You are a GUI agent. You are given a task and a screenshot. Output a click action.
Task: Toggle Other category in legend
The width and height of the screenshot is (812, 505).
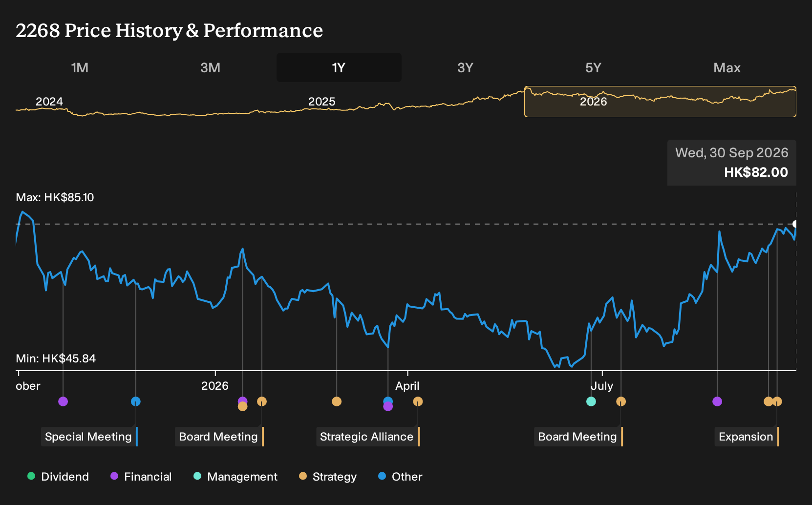[400, 477]
